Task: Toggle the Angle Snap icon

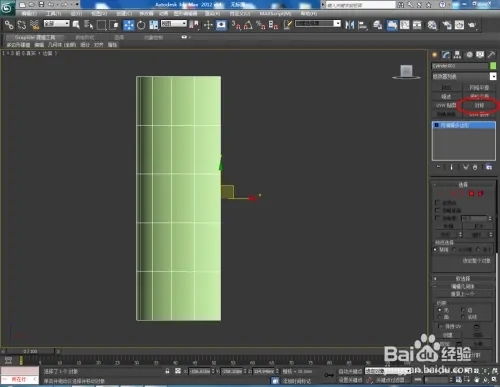Action: 248,25
